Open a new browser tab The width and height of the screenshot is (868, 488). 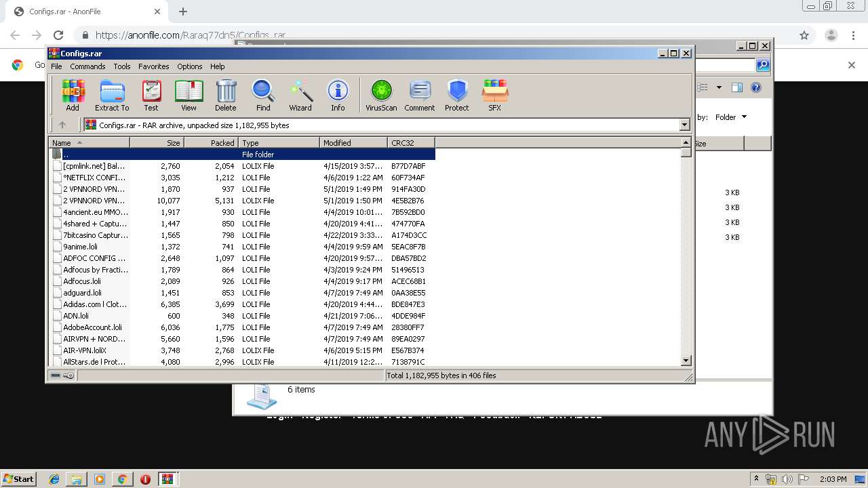[183, 12]
